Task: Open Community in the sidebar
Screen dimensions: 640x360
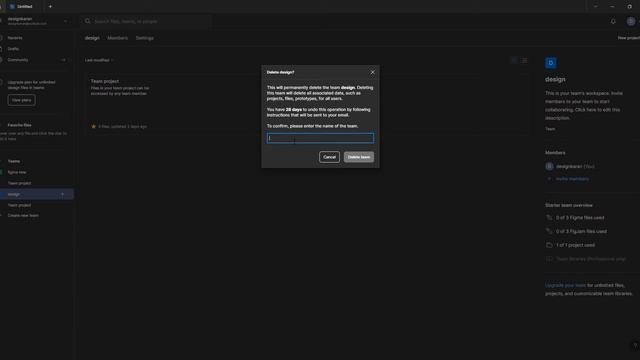Action: 18,60
